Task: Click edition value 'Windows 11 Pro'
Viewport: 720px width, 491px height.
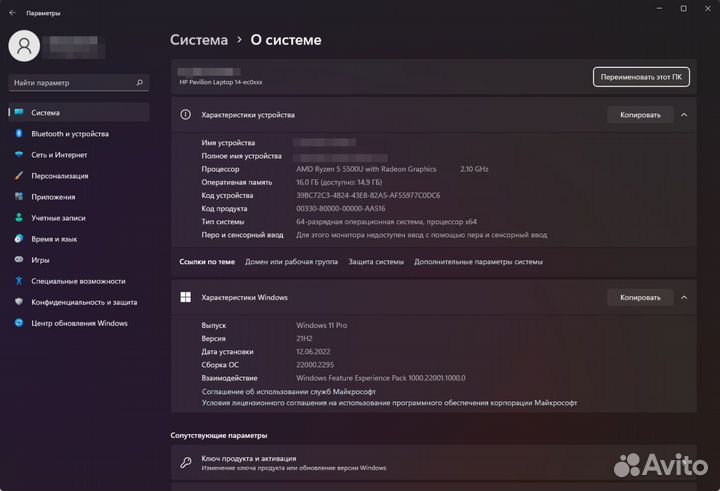Action: pyautogui.click(x=321, y=325)
